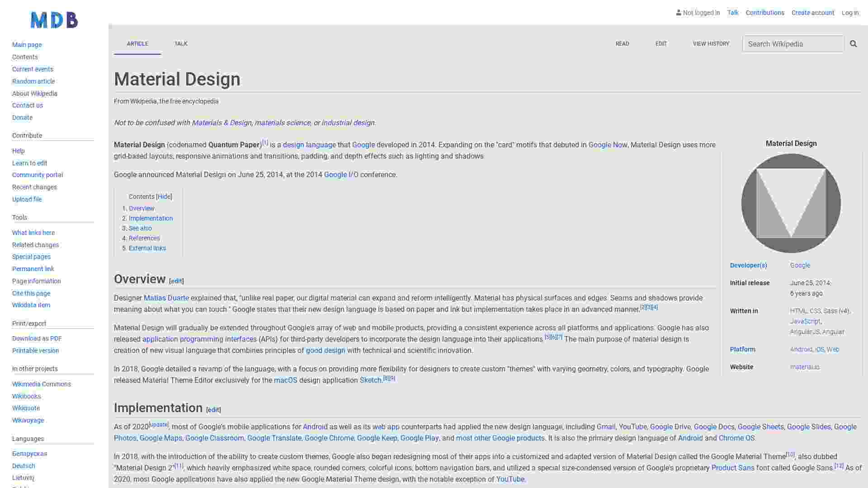The width and height of the screenshot is (868, 488).
Task: Open Current events link
Action: tap(33, 69)
